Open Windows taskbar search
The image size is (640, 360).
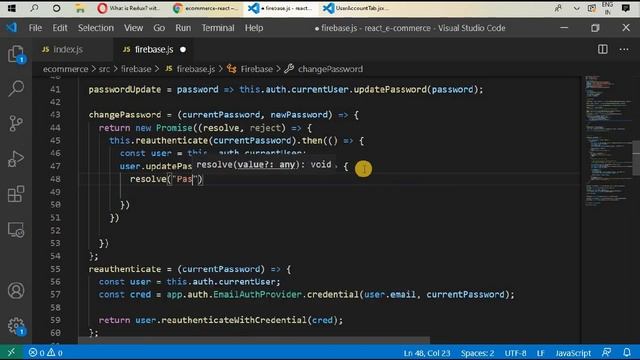[34, 8]
